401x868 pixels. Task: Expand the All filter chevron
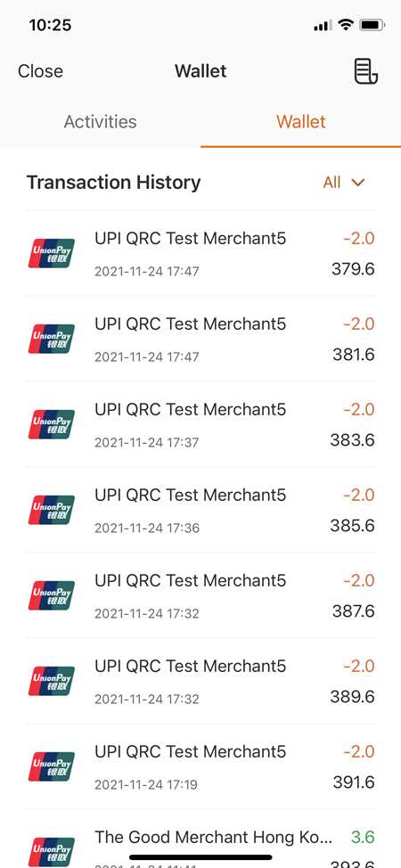point(358,183)
